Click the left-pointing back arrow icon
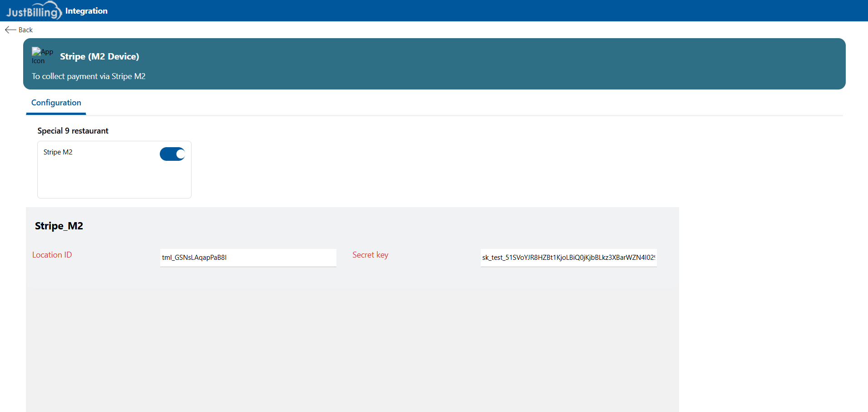The width and height of the screenshot is (868, 412). coord(10,30)
